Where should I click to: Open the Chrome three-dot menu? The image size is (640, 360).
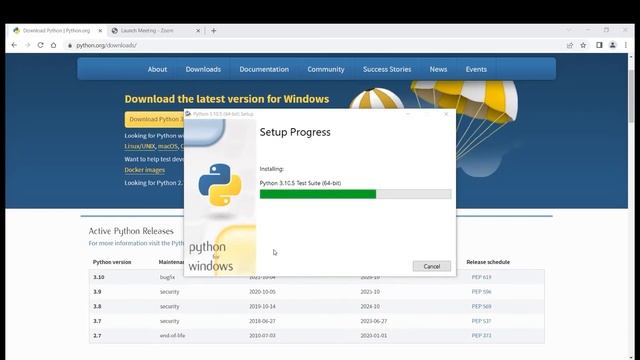pos(626,45)
